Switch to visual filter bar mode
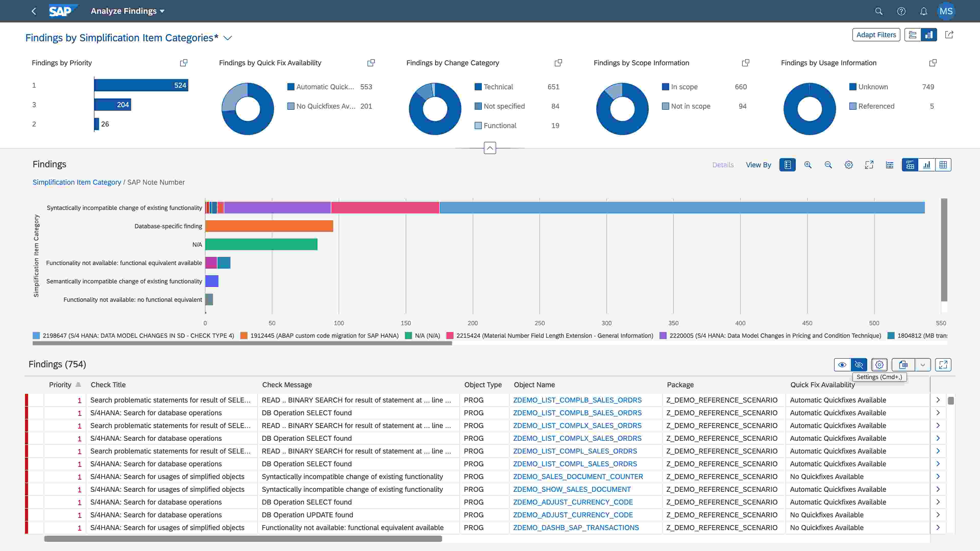The height and width of the screenshot is (551, 980). coord(929,35)
